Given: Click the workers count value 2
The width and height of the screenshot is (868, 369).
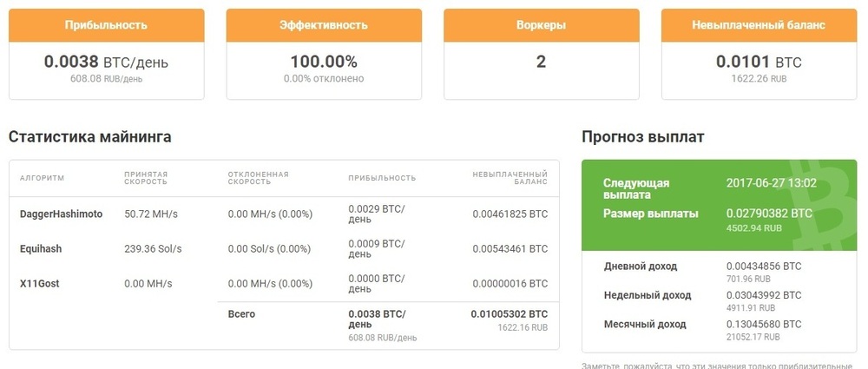Looking at the screenshot, I should 541,62.
